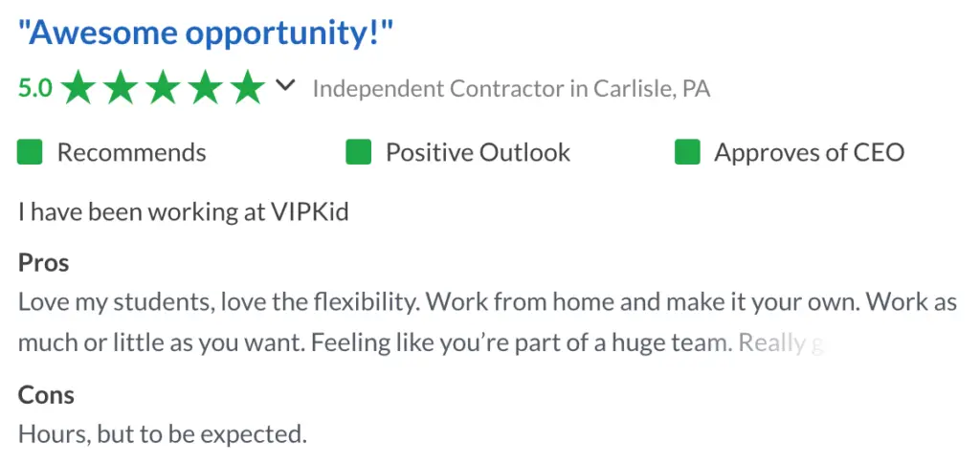
Task: Click the Cons section heading
Action: click(46, 395)
